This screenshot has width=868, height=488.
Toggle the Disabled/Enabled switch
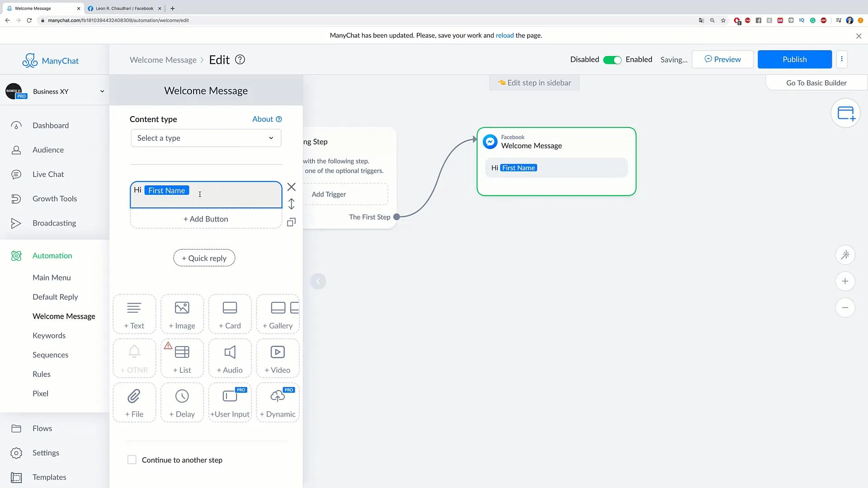(612, 60)
